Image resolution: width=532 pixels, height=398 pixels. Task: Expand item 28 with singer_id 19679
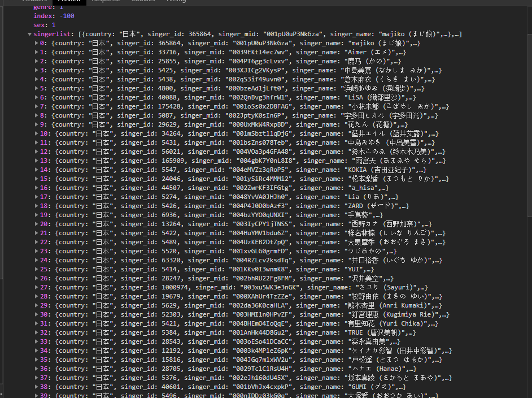point(36,296)
